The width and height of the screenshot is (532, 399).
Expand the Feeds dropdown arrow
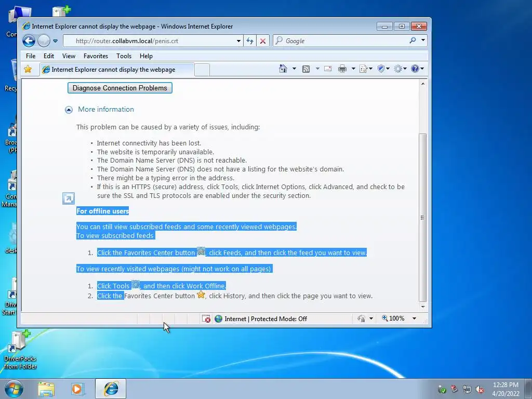coord(317,69)
